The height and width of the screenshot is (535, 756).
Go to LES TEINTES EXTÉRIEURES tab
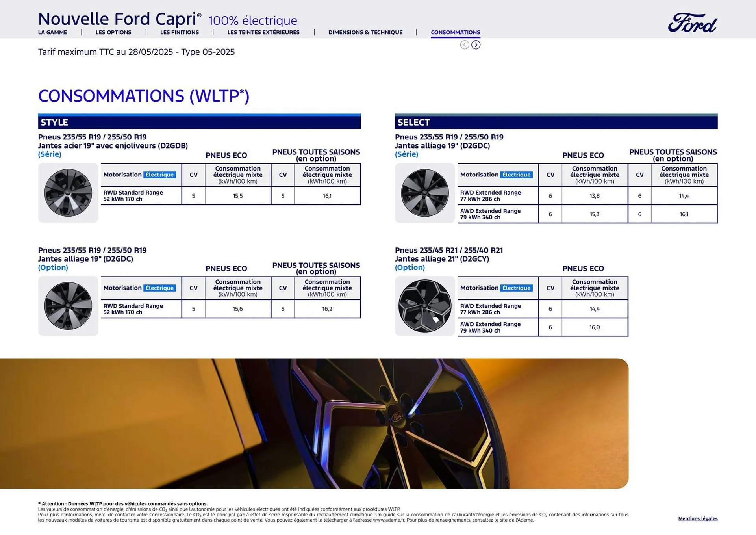click(263, 32)
